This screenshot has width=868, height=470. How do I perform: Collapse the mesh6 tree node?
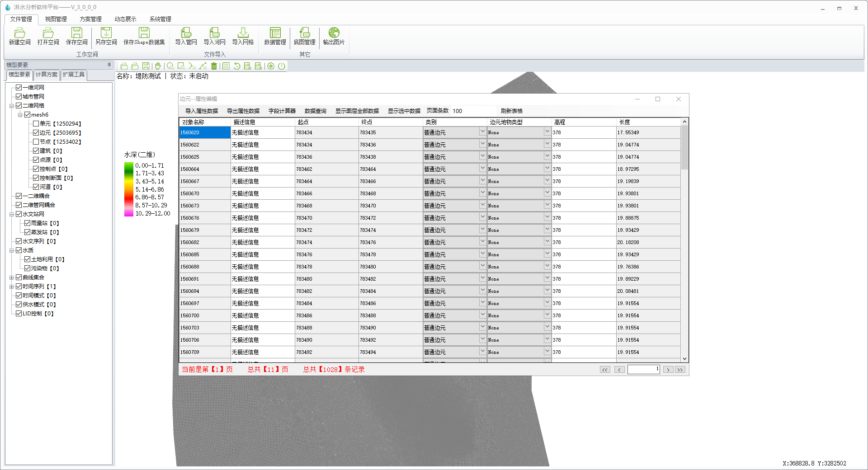(x=20, y=115)
